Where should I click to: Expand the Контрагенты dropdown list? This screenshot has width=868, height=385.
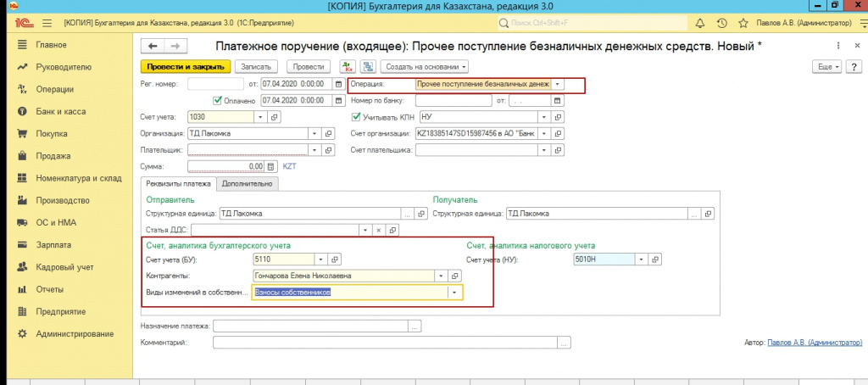pyautogui.click(x=441, y=276)
